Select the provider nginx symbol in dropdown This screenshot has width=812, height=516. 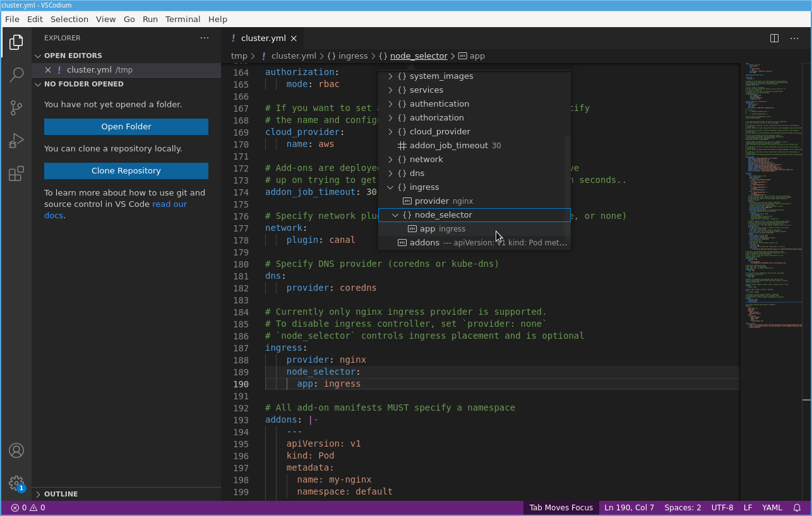pos(474,201)
